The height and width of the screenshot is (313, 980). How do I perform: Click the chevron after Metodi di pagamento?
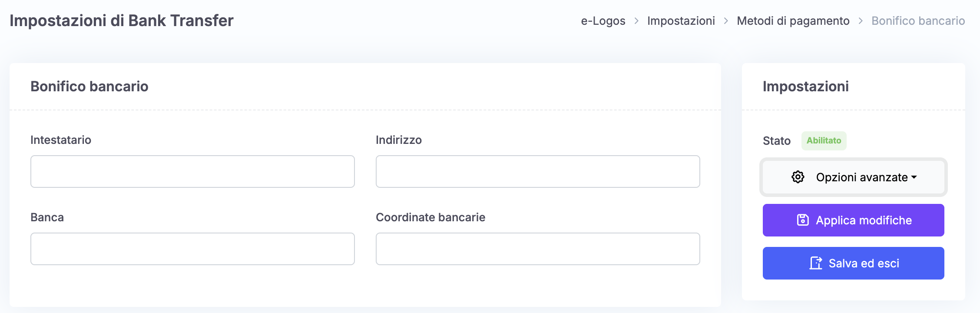[861, 21]
